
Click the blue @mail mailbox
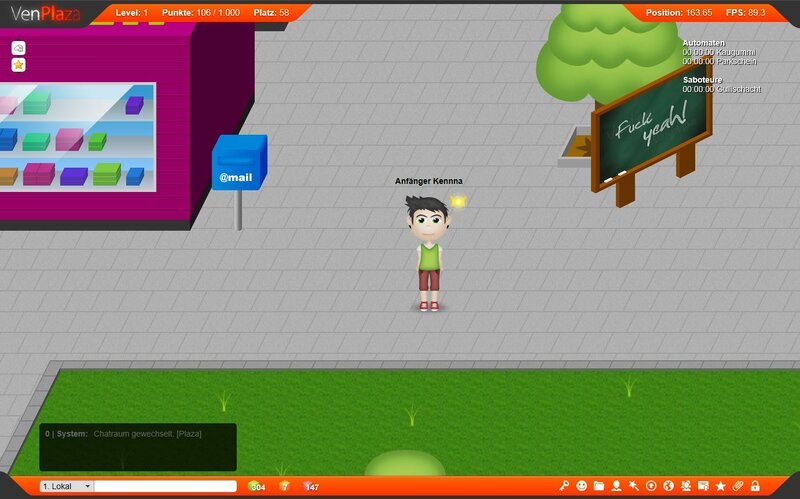239,162
